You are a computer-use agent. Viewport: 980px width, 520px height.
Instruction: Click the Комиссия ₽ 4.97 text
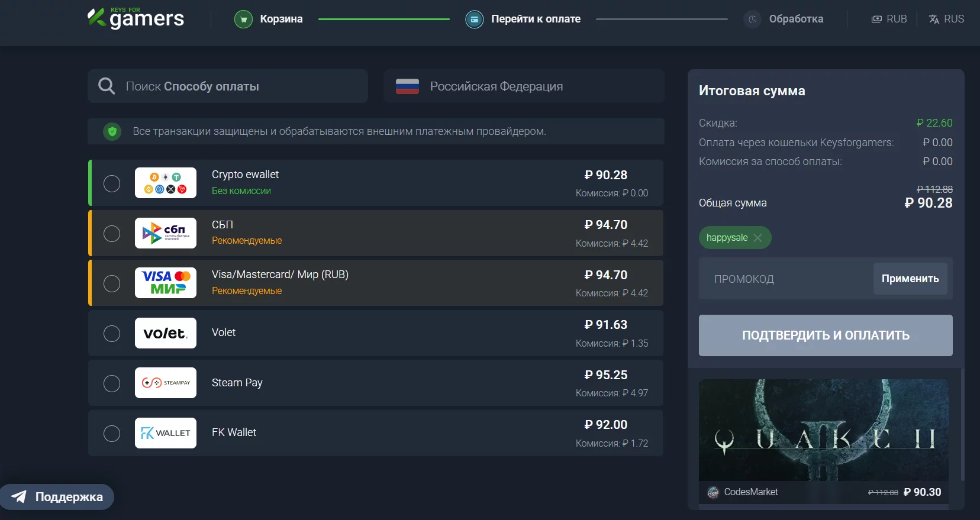pos(612,393)
